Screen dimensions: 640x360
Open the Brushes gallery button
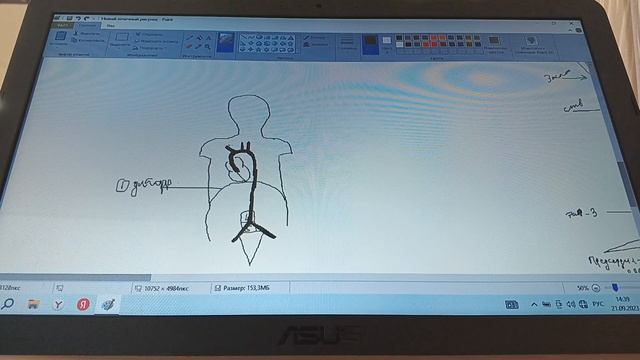pos(225,43)
